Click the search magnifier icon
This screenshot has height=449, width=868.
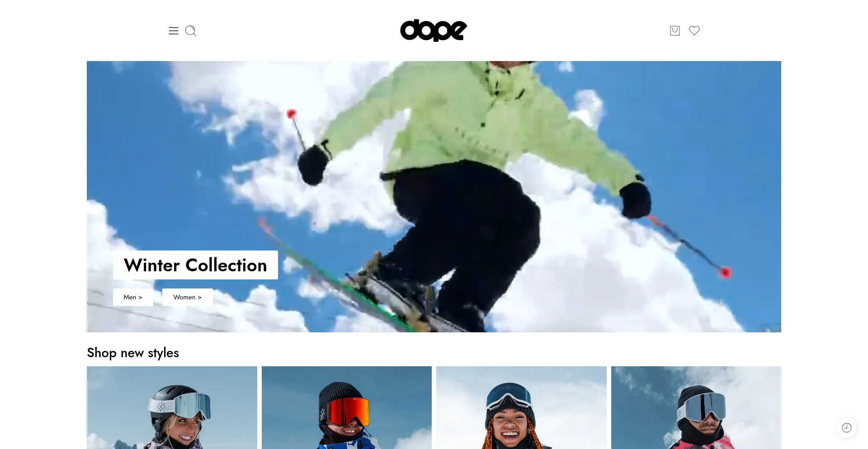tap(191, 31)
